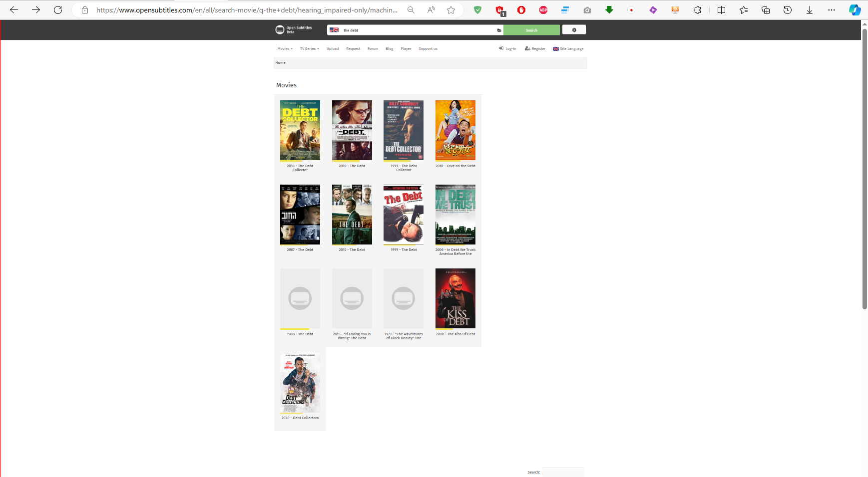Open the green download arrow extension
868x477 pixels.
click(x=609, y=10)
